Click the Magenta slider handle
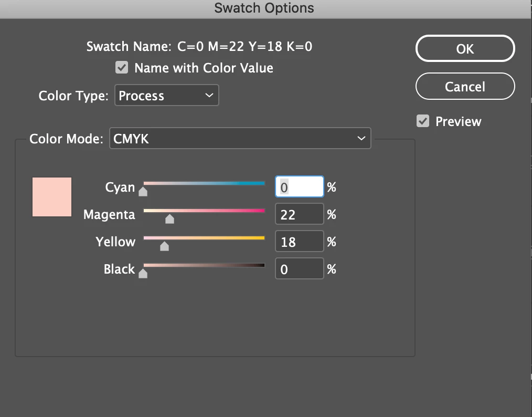This screenshot has height=417, width=532. pos(169,219)
